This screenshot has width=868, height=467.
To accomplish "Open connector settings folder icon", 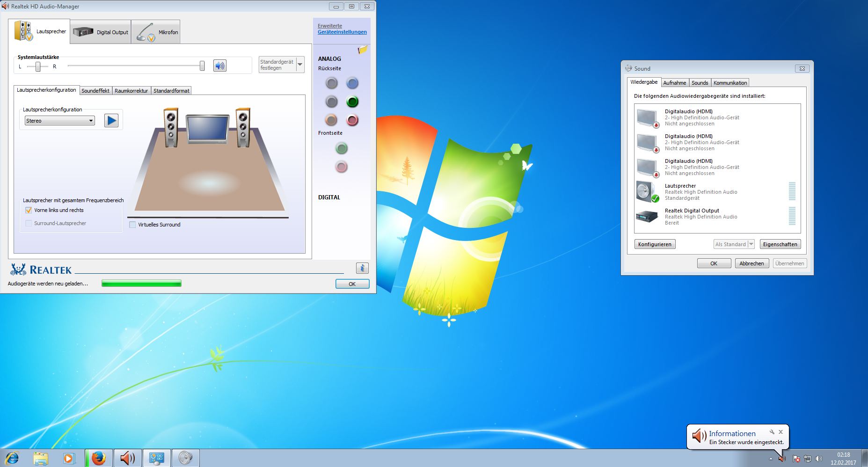I will point(363,50).
